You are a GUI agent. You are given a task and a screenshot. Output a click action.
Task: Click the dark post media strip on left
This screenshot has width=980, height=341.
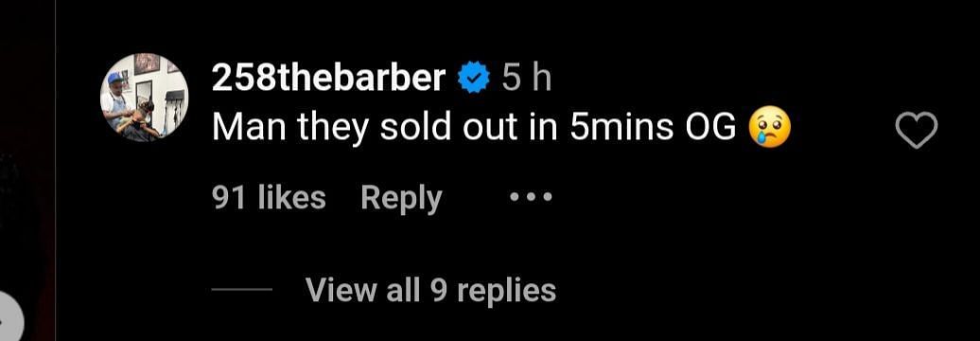tap(26, 156)
